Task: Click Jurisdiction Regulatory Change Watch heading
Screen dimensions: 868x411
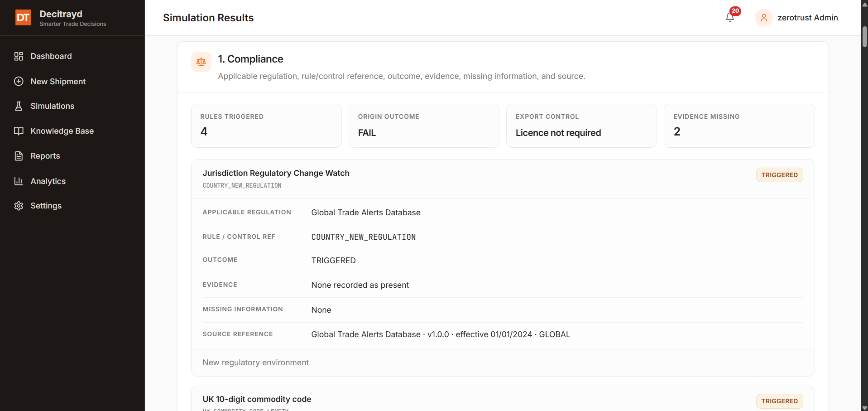Action: pyautogui.click(x=276, y=173)
